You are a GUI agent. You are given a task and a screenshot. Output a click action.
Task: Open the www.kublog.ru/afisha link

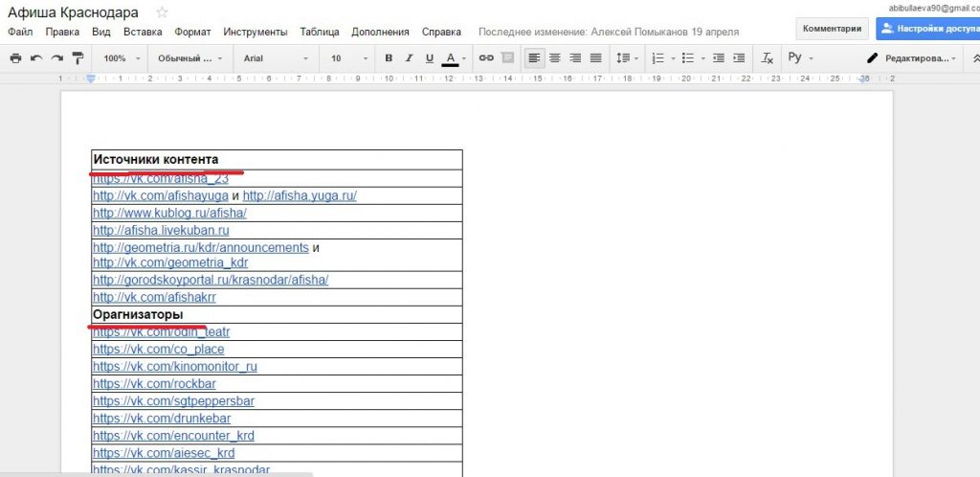tap(169, 213)
